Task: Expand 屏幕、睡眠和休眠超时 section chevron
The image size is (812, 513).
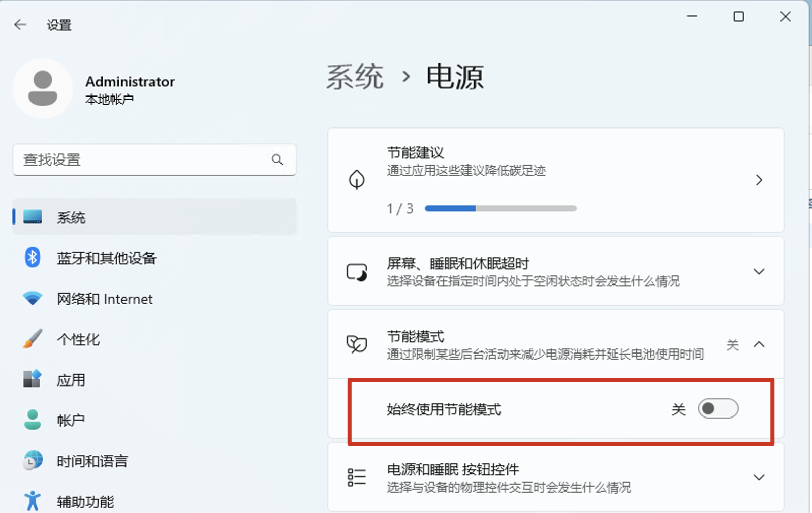Action: coord(759,272)
